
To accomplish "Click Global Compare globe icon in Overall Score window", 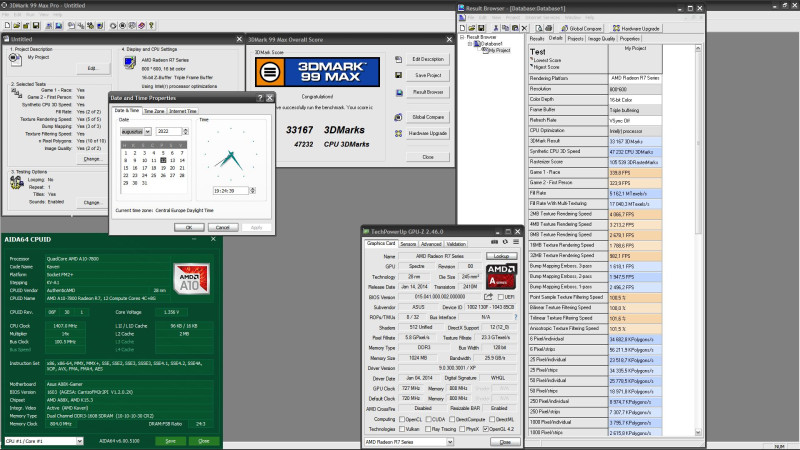I will (398, 117).
